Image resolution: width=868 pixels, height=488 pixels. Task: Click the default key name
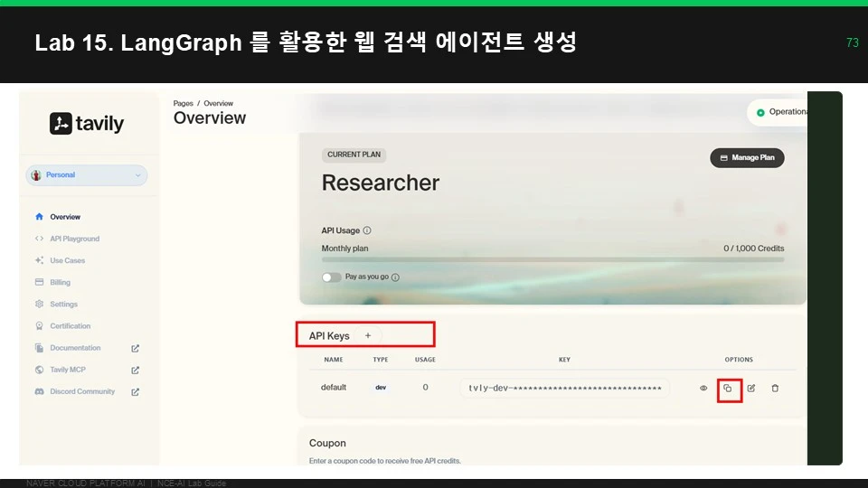click(334, 388)
